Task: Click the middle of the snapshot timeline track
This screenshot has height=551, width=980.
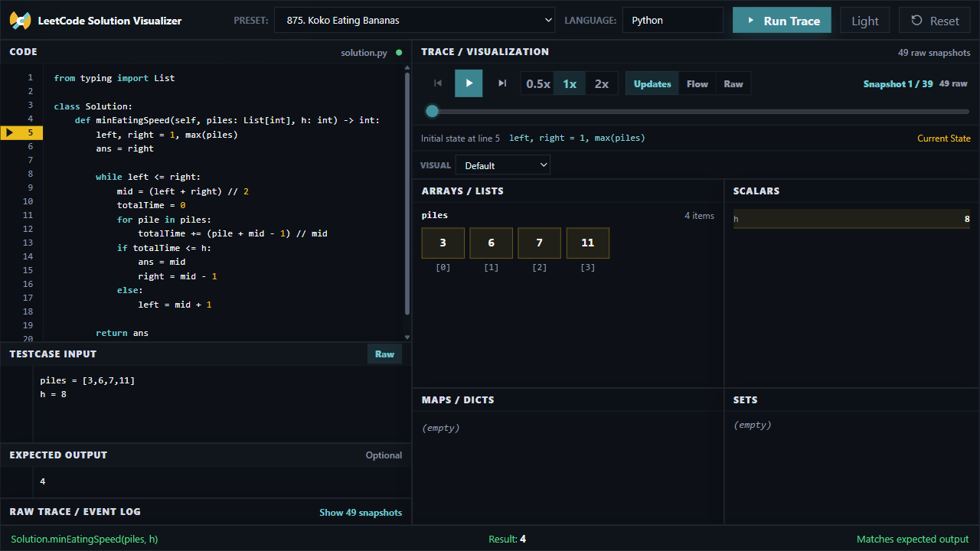Action: (697, 111)
